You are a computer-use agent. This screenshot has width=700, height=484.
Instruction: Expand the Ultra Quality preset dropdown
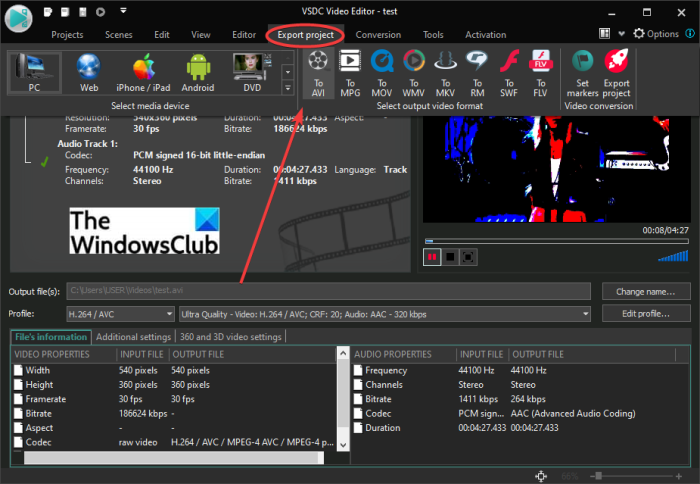click(385, 314)
